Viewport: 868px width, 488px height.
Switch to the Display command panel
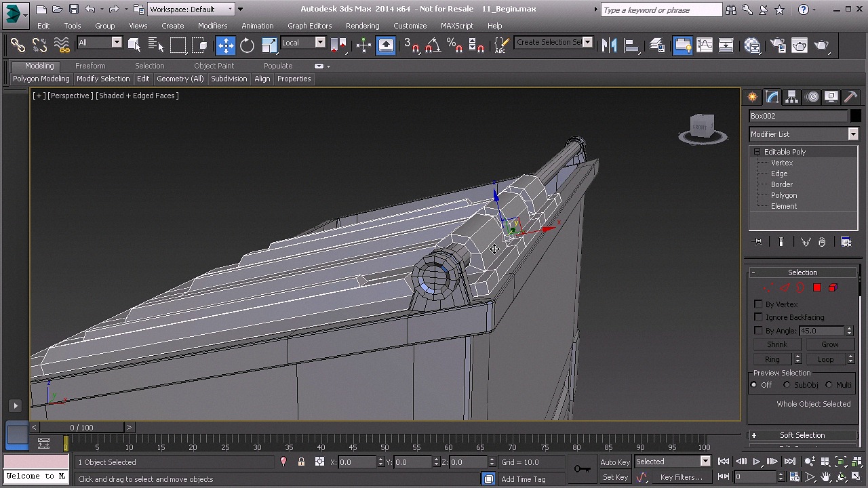[832, 97]
